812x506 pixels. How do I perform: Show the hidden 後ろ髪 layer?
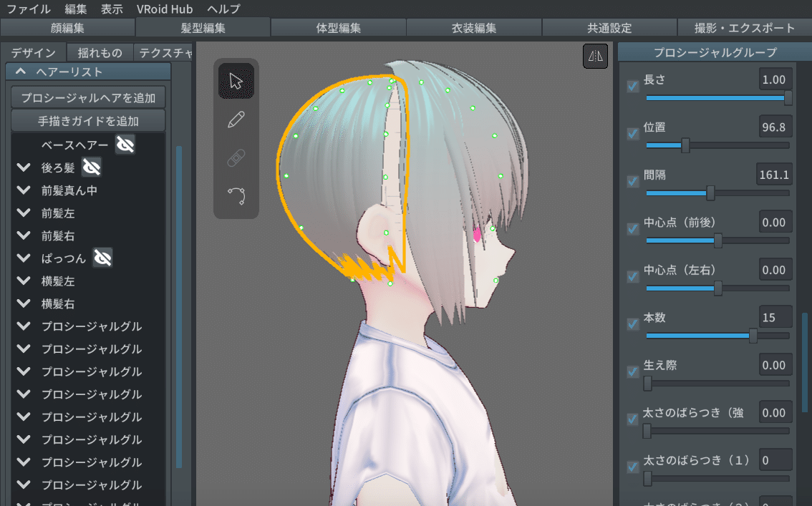point(92,167)
